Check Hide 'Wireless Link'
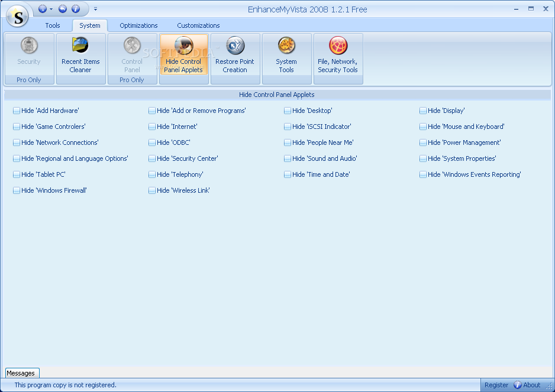555x392 pixels. tap(152, 190)
